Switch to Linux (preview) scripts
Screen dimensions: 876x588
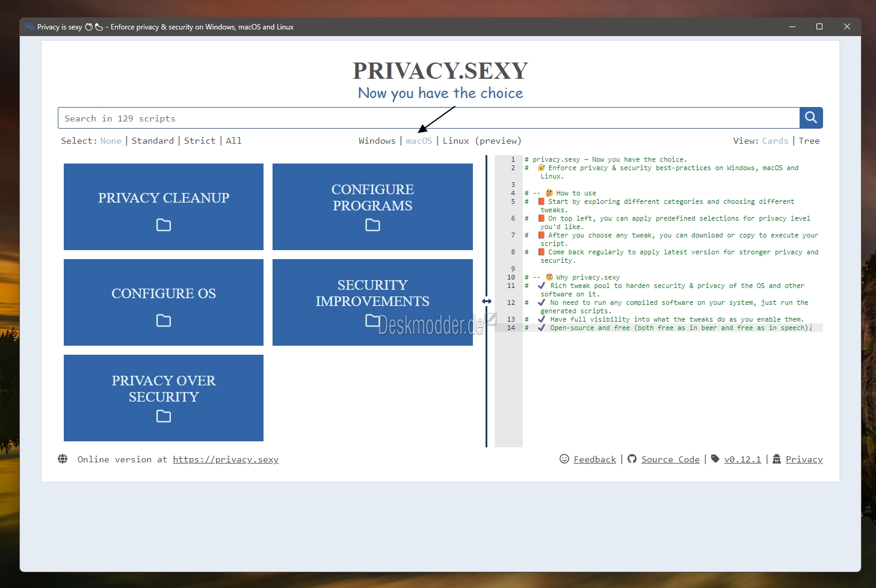coord(481,141)
